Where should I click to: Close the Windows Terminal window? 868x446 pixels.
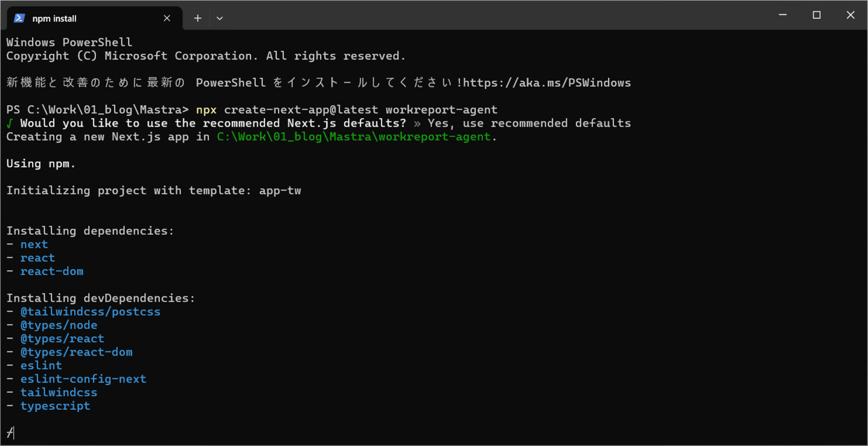click(850, 15)
